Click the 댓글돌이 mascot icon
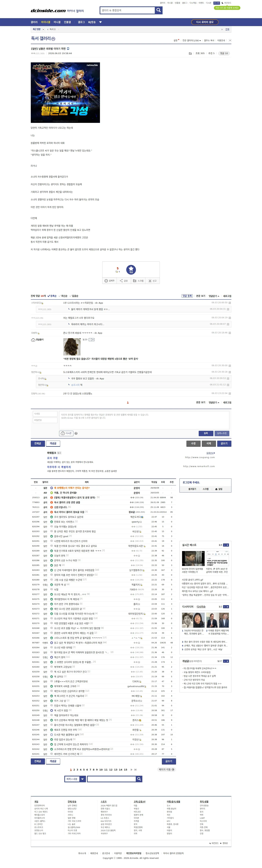The height and width of the screenshot is (868, 262). click(x=33, y=340)
